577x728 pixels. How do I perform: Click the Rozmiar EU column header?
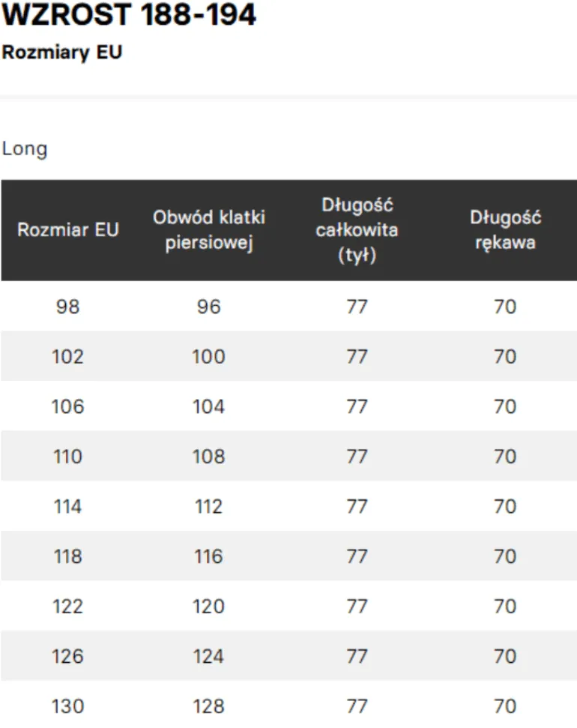coord(68,230)
